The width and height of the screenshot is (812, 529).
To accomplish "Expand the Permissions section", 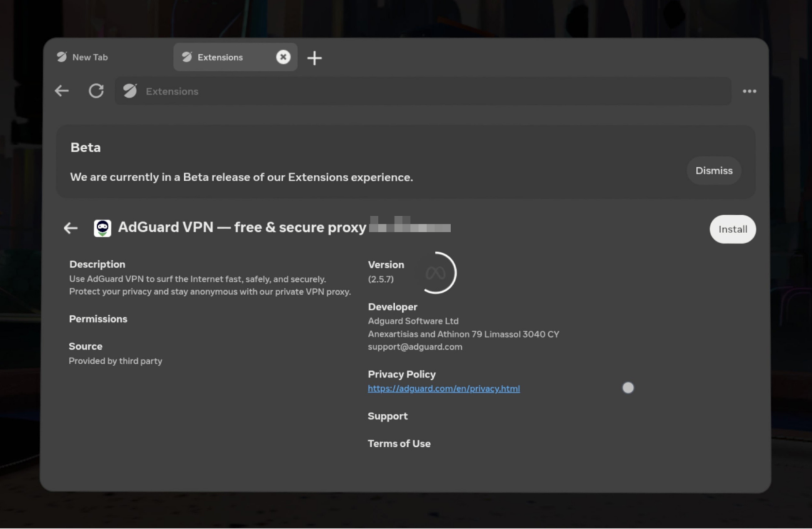I will point(98,319).
